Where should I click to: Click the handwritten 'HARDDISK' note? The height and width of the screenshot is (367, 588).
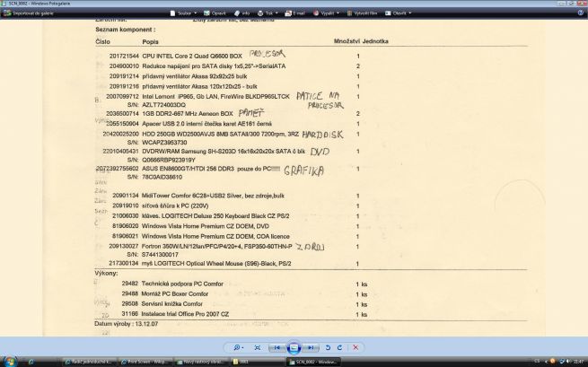pos(322,135)
